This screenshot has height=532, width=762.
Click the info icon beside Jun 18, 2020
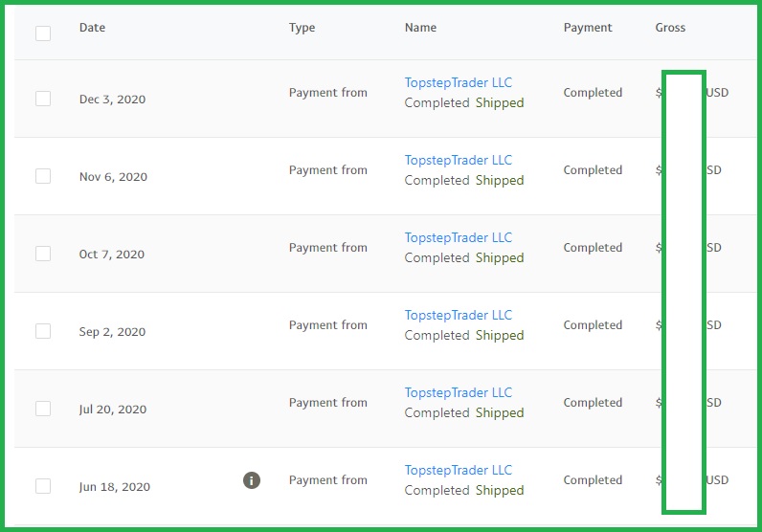(252, 480)
